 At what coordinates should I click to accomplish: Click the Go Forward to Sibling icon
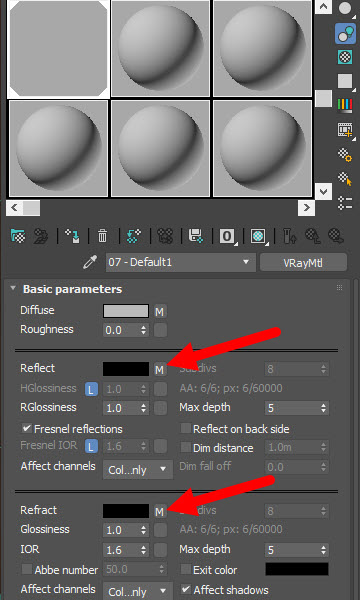pos(336,236)
